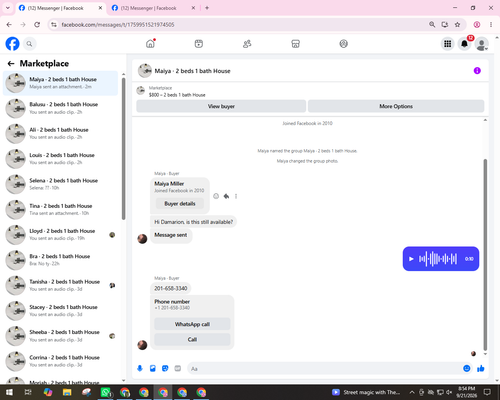Switch to second Messenger browser tab
Screen dimensions: 500x400
coord(152,8)
